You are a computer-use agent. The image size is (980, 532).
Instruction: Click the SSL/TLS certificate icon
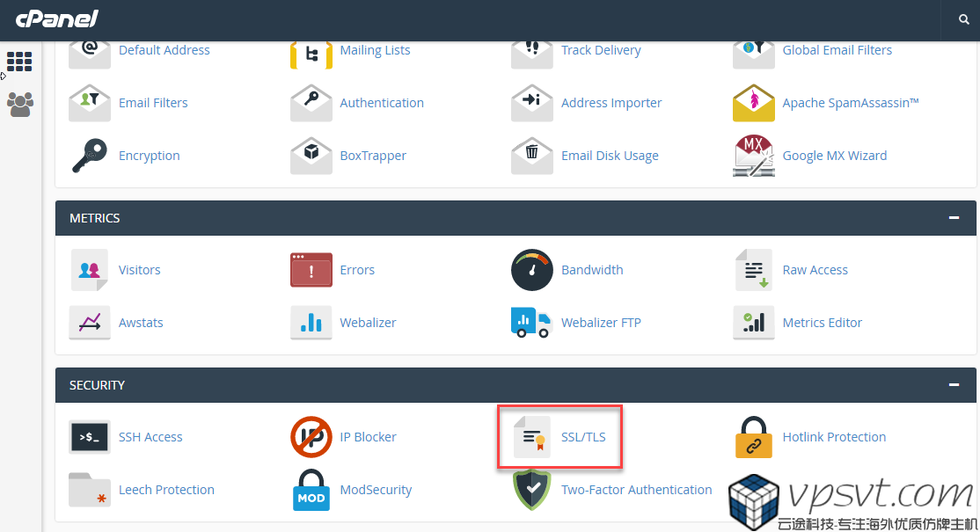pyautogui.click(x=531, y=437)
